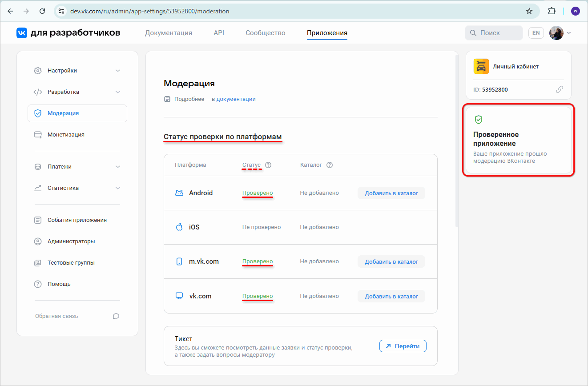Click the Разработка code icon
The height and width of the screenshot is (386, 588).
pyautogui.click(x=38, y=92)
